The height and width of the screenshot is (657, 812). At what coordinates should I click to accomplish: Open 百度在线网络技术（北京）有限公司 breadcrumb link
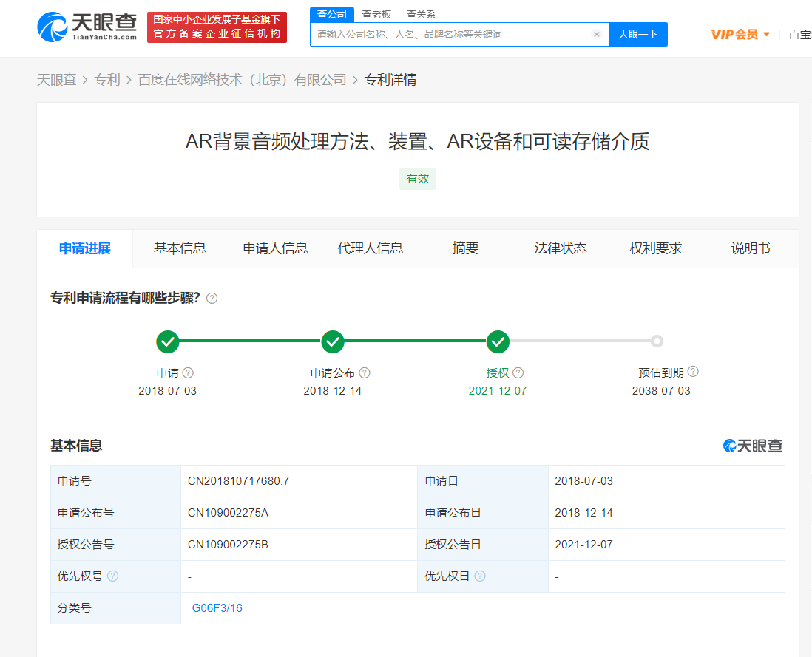pyautogui.click(x=243, y=80)
